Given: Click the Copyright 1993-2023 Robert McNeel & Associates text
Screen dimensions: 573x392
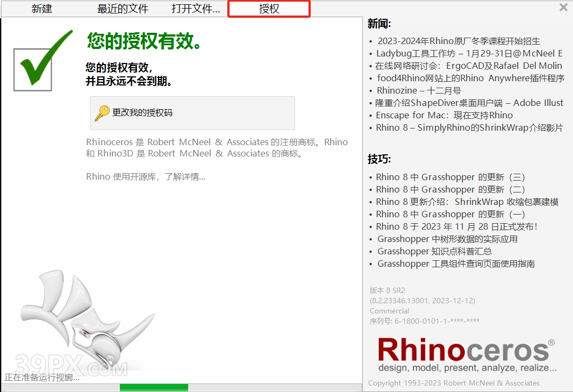Looking at the screenshot, I should point(454,383).
